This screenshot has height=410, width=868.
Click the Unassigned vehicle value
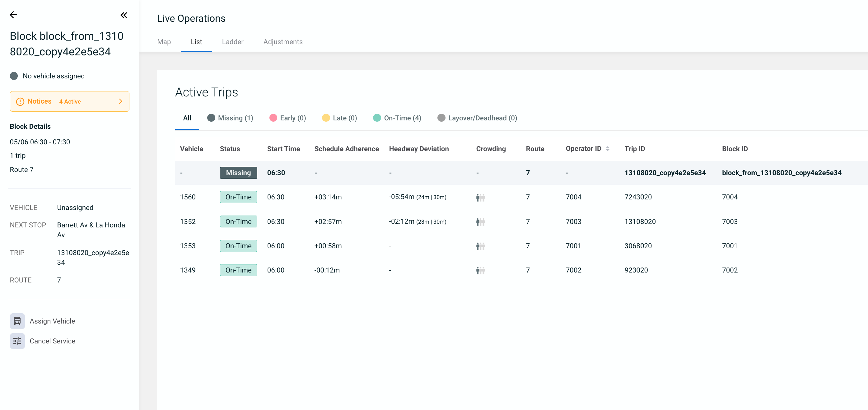click(75, 207)
